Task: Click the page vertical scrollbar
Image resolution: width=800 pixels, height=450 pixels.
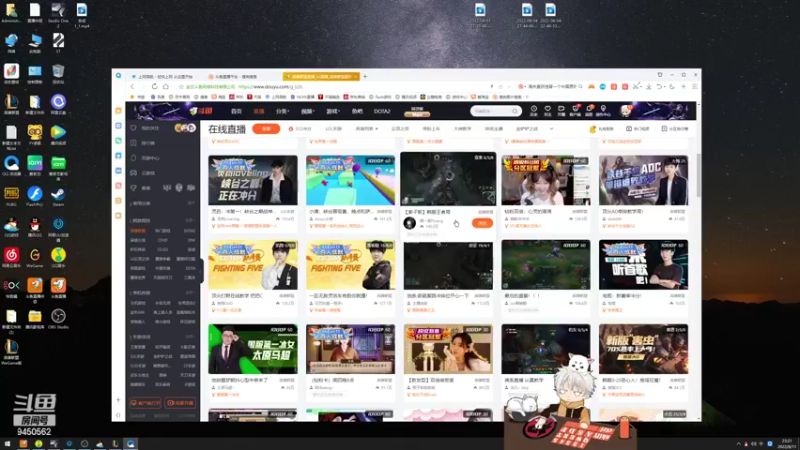Action: 698,176
